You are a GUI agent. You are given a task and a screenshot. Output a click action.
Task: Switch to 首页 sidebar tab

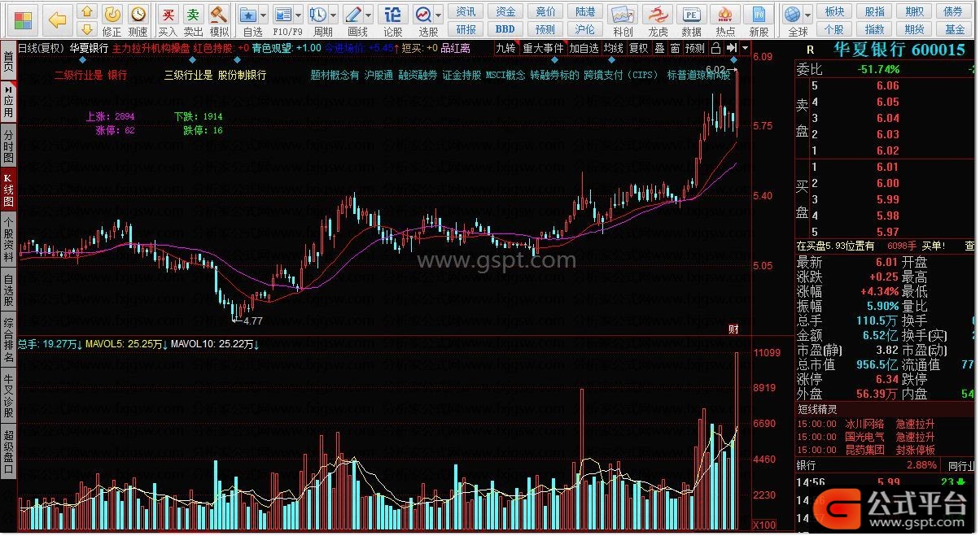[8, 59]
